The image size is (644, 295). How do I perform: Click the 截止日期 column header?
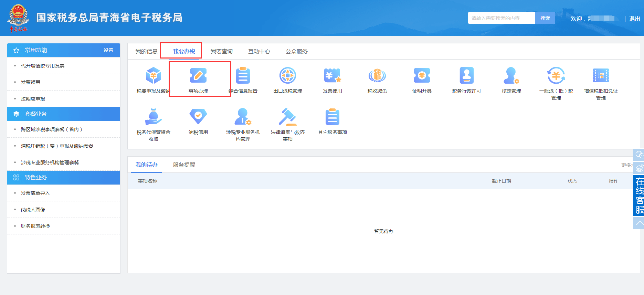coord(502,181)
